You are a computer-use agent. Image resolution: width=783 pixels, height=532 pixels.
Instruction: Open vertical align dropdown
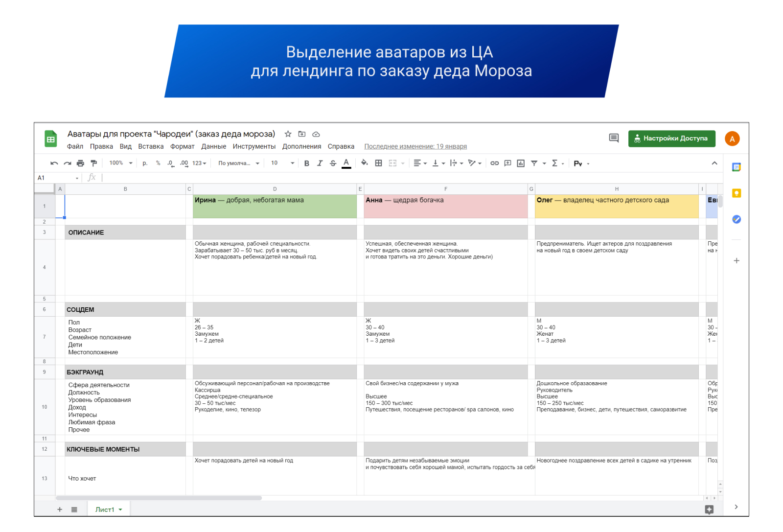point(438,163)
